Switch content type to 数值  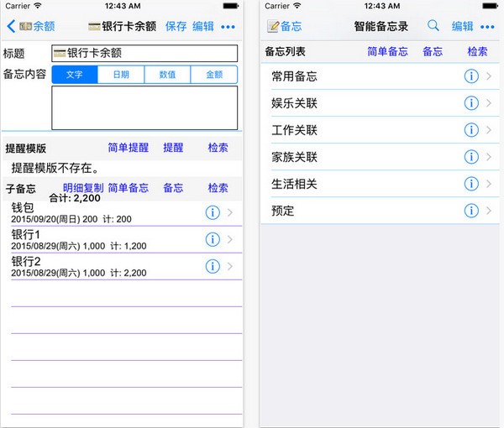point(167,75)
